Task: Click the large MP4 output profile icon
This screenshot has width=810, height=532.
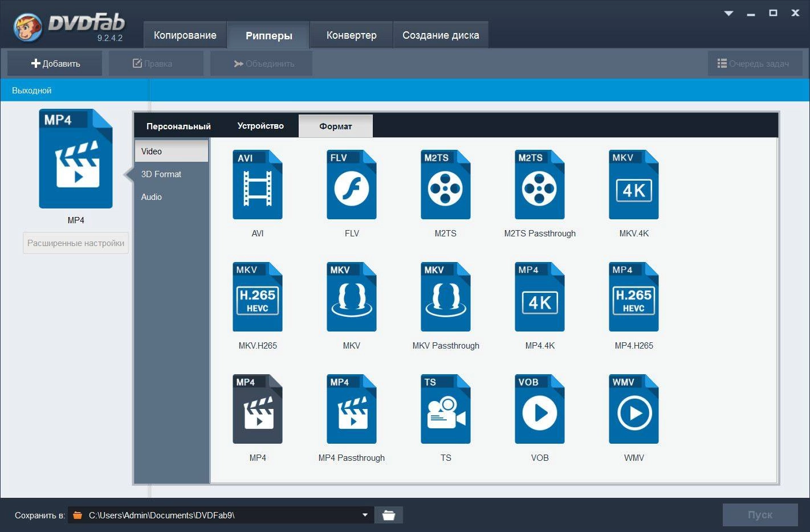Action: coord(76,159)
